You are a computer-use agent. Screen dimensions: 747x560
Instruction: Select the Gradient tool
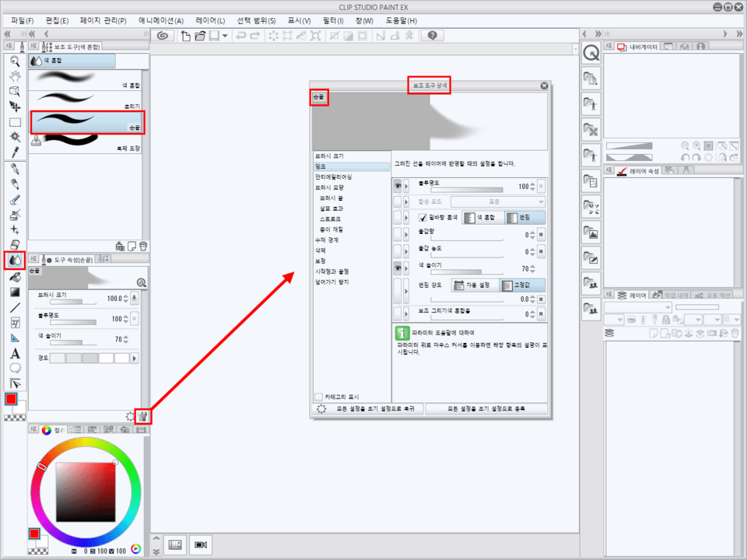14,292
